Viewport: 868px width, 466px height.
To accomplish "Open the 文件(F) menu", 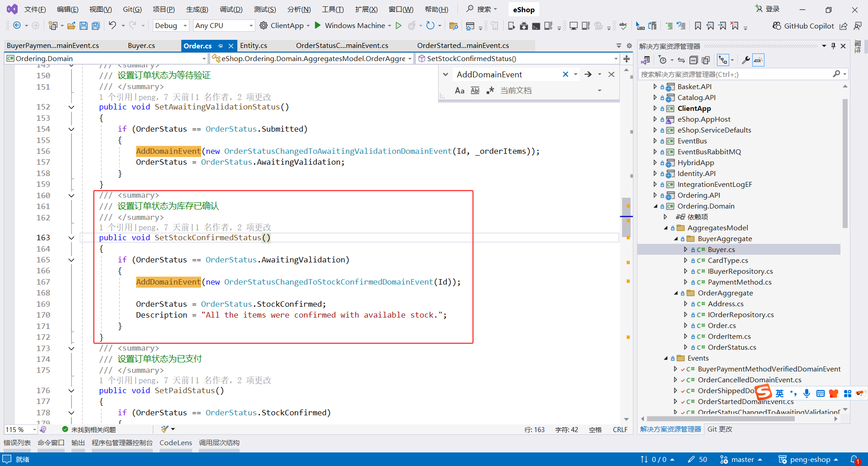I will point(35,10).
